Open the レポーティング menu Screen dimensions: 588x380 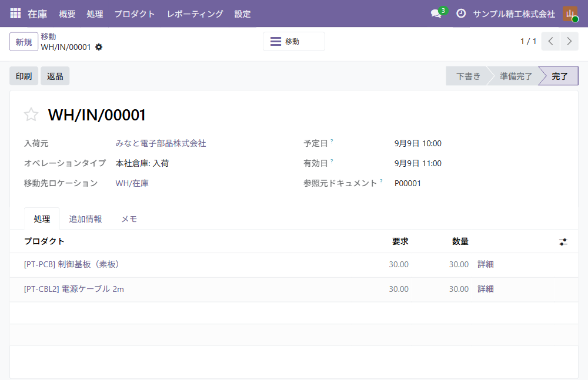[x=195, y=14]
